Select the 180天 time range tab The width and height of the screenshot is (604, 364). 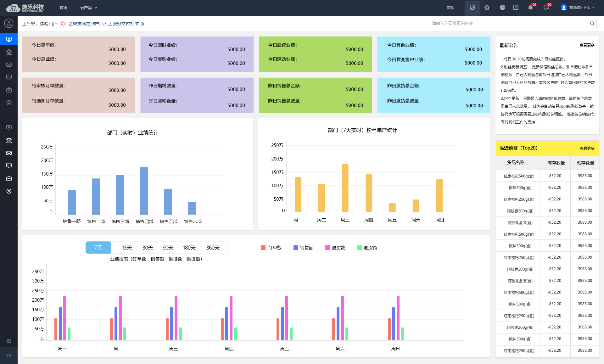189,248
